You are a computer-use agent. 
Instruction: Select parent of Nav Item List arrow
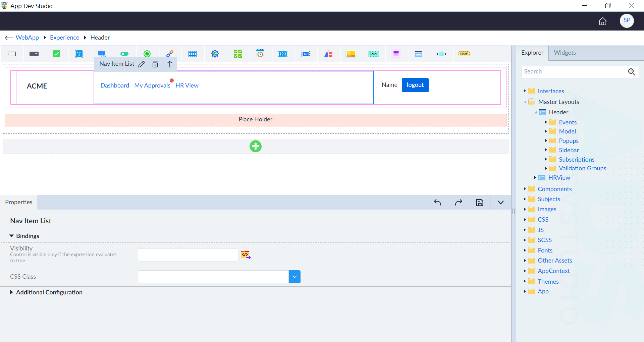(170, 64)
